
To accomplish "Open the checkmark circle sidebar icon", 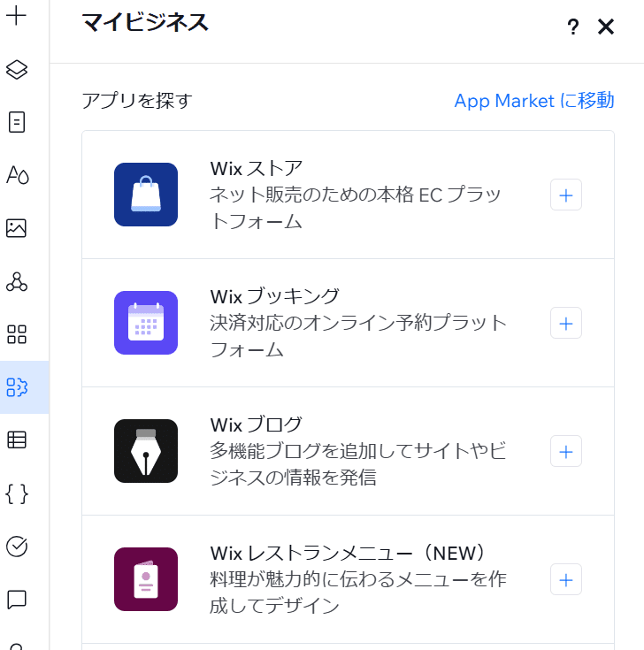I will [x=17, y=547].
